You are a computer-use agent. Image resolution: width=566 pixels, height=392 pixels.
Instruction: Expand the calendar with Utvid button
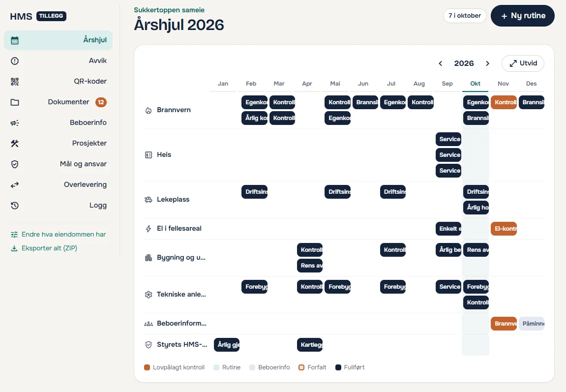click(523, 63)
